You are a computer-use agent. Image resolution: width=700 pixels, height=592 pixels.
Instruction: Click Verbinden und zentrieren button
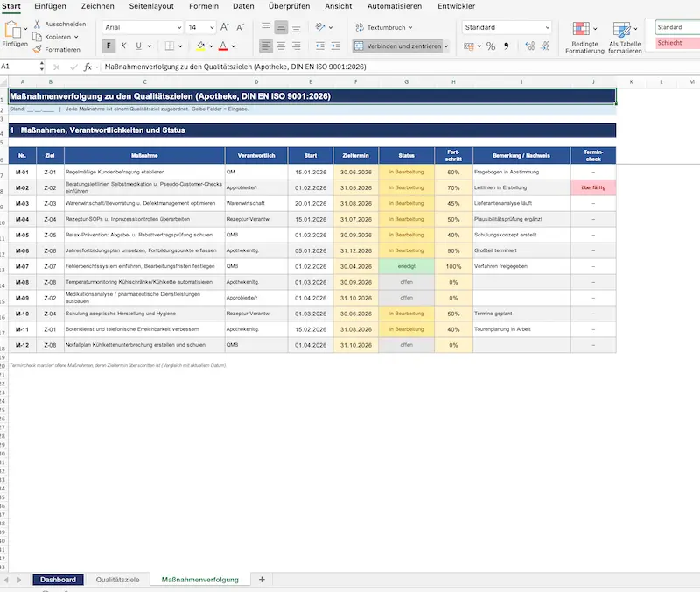(397, 46)
